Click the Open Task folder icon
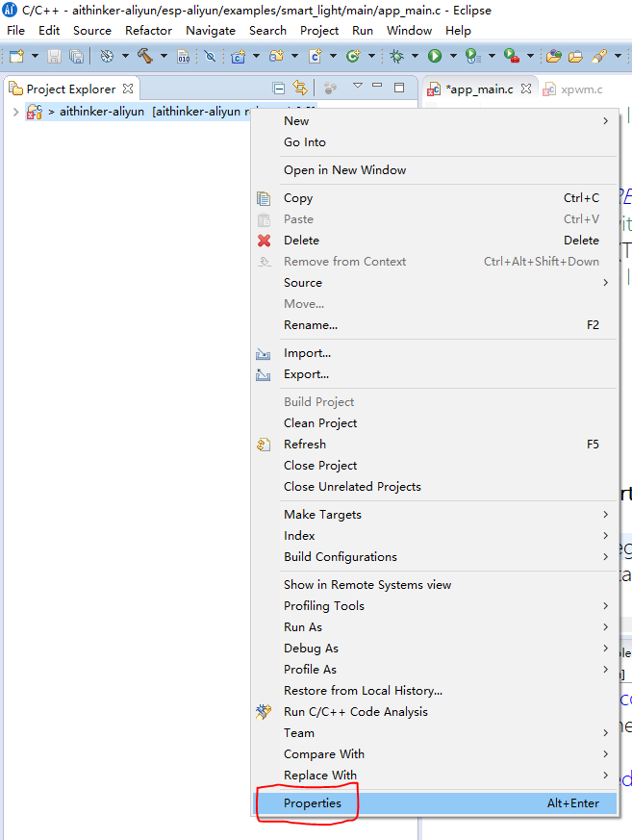Viewport: 632px width, 840px height. click(576, 56)
